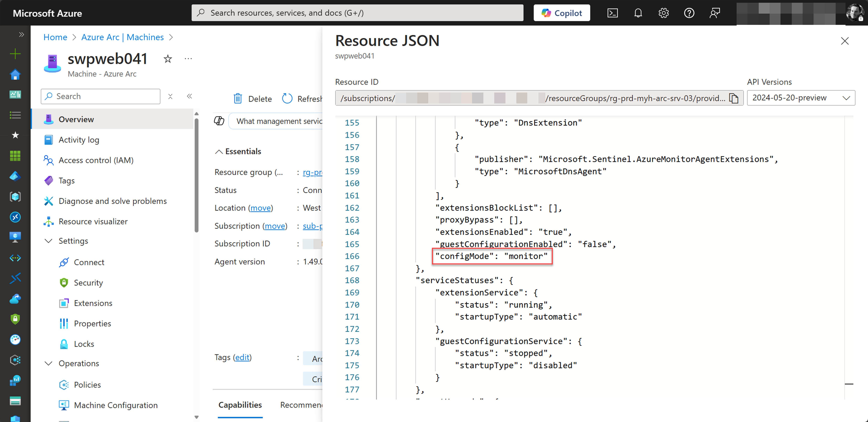
Task: Click into the resource menu search field
Action: click(100, 96)
